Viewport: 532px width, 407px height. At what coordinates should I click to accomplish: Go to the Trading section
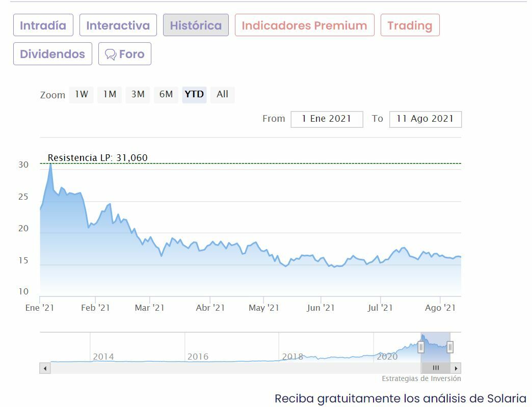(410, 25)
